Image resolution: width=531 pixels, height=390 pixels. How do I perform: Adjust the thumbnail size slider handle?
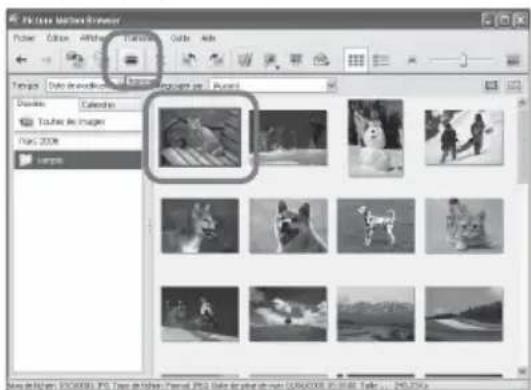pyautogui.click(x=465, y=60)
